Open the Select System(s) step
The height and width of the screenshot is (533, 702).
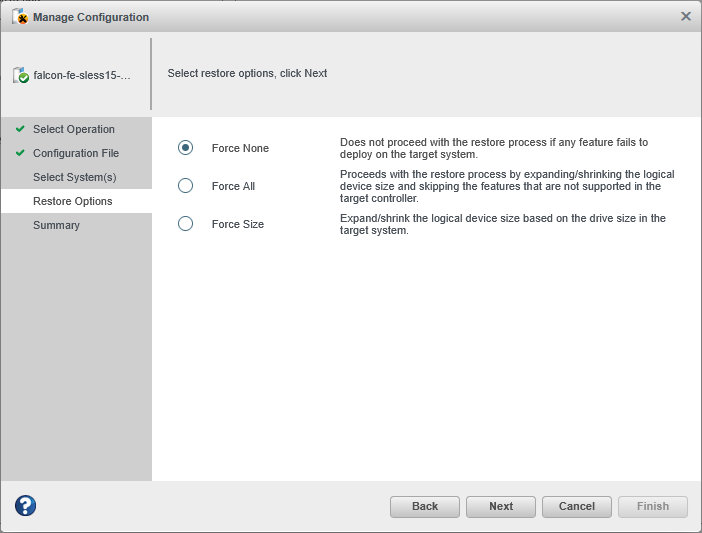[75, 177]
